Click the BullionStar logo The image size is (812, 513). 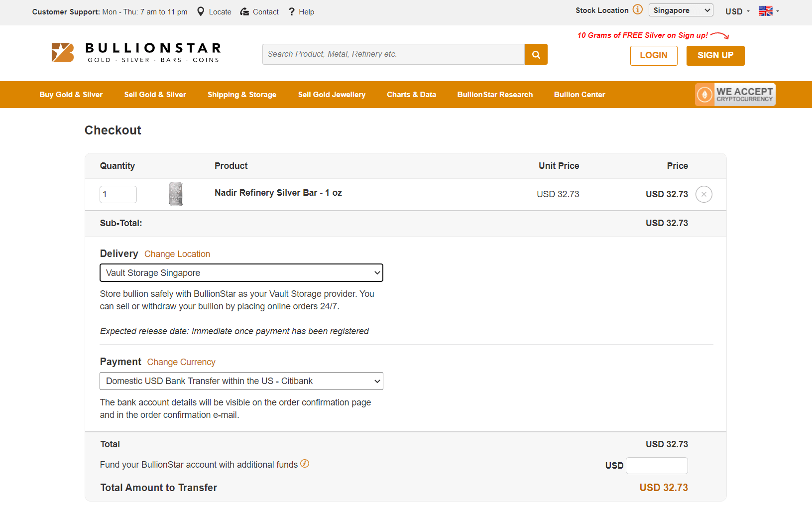click(x=136, y=53)
